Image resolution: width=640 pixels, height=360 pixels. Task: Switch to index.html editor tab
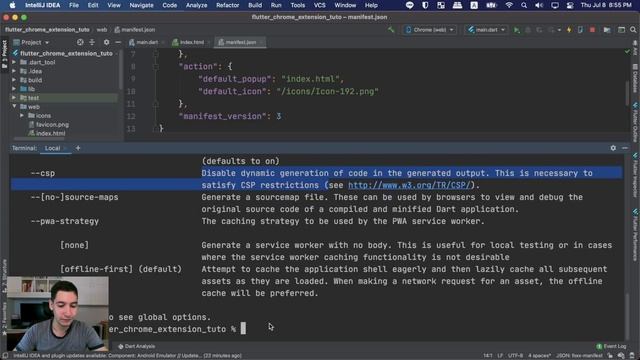(x=191, y=42)
